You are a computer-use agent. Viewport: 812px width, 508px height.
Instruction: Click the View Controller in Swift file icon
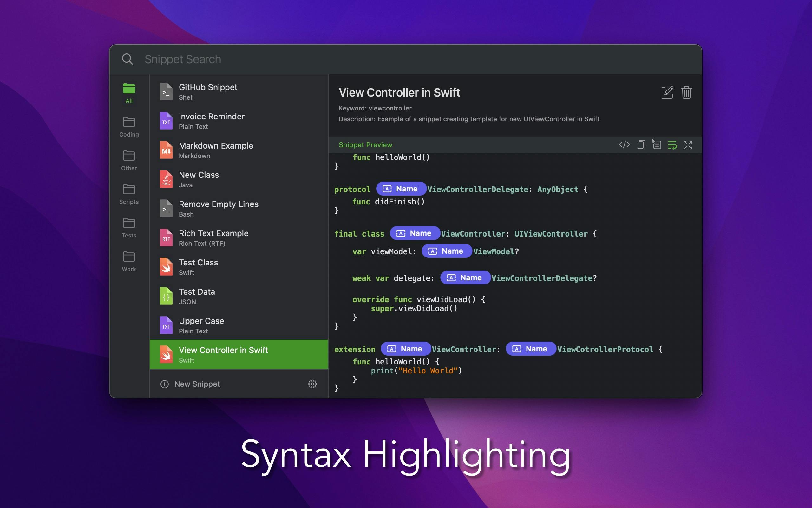click(166, 355)
